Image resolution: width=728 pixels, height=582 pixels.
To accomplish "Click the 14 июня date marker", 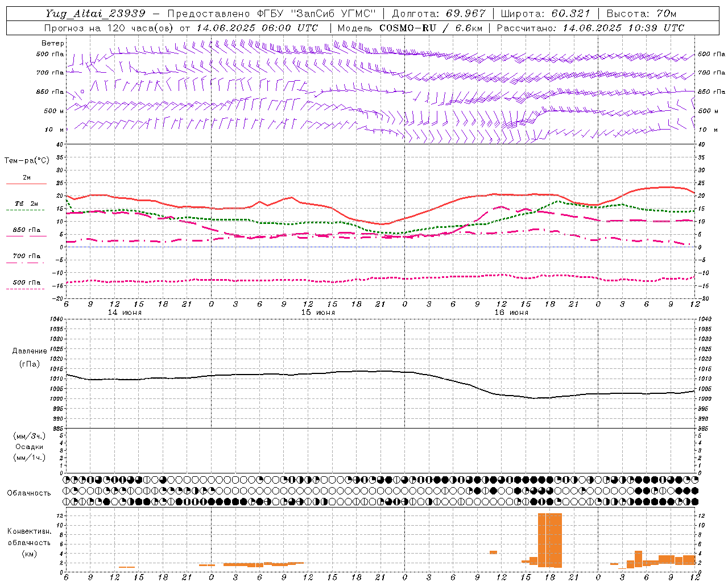I will click(x=125, y=312).
